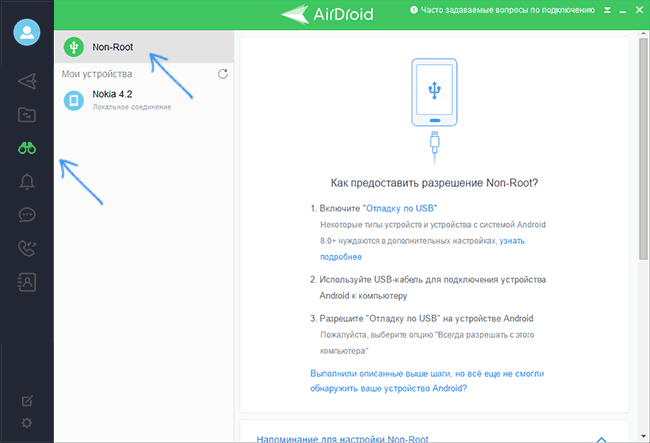Viewport: 650px width, 443px height.
Task: Open the SMS messages bubble icon
Action: click(x=27, y=215)
